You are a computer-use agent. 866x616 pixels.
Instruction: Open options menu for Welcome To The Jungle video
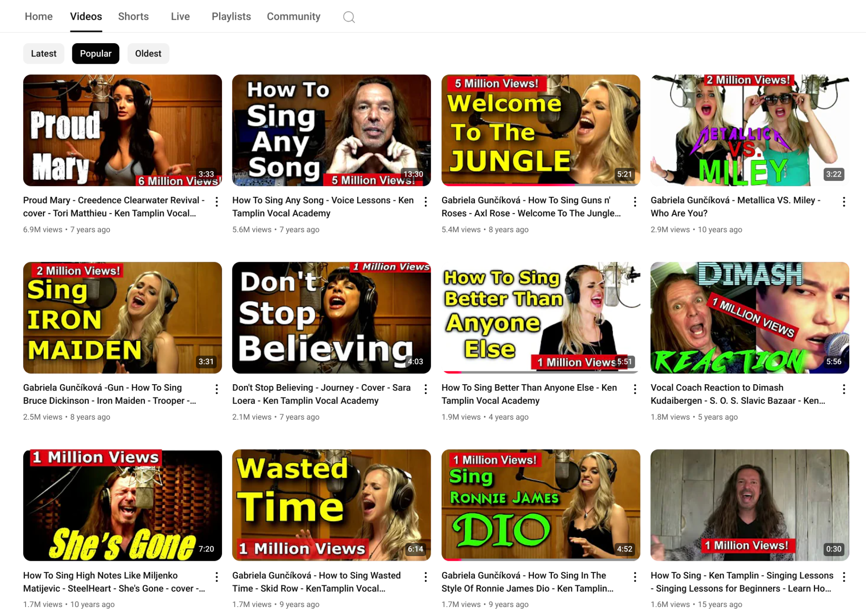point(635,202)
